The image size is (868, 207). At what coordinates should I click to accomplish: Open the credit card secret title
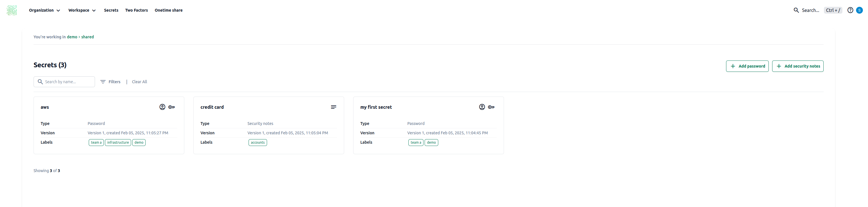[x=212, y=107]
